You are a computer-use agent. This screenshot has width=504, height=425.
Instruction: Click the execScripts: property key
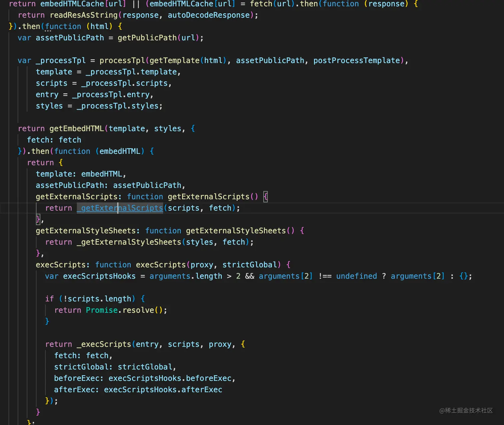[63, 265]
